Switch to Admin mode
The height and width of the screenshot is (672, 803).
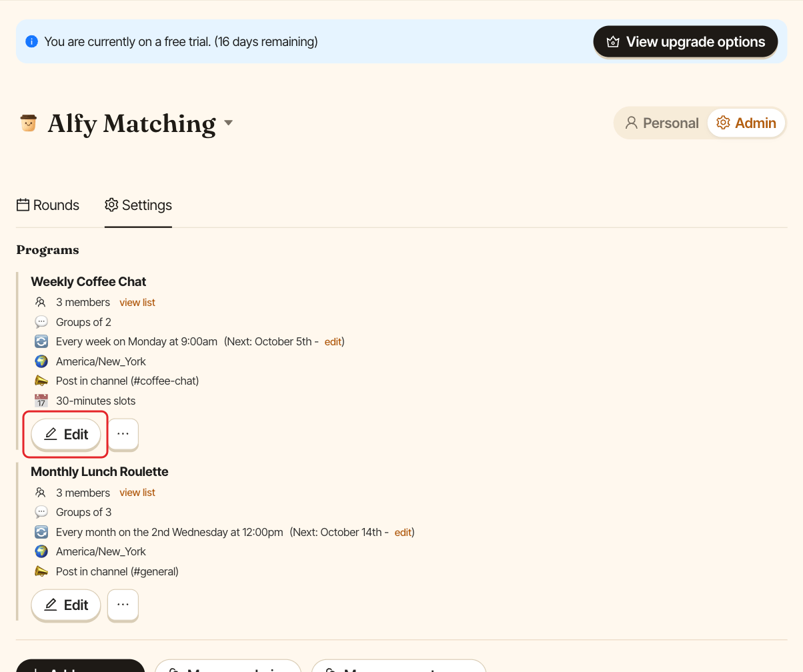pos(746,123)
